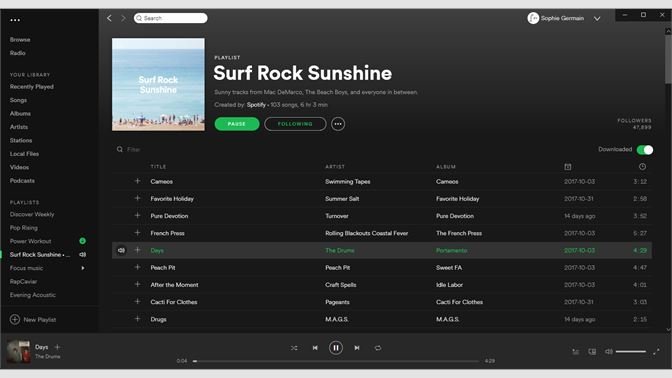Pause playback in the player bar
This screenshot has width=672, height=378.
coord(336,348)
